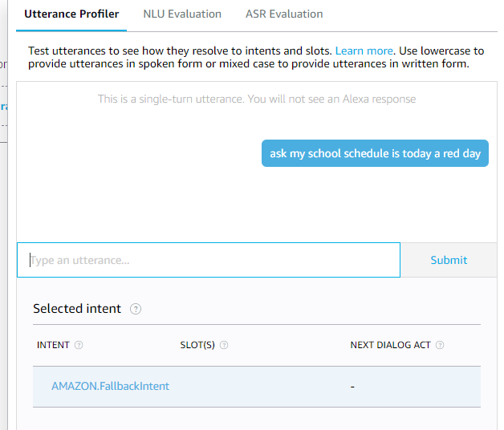Screen dimensions: 504x430
Task: Click the SLOT(S) column header label
Action: tap(197, 346)
